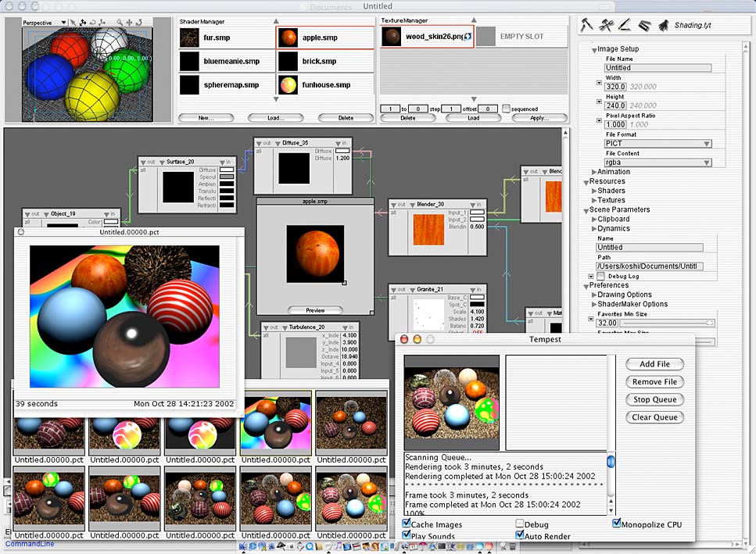Select the arrow pointer tool in viewport toolbar

(x=74, y=23)
